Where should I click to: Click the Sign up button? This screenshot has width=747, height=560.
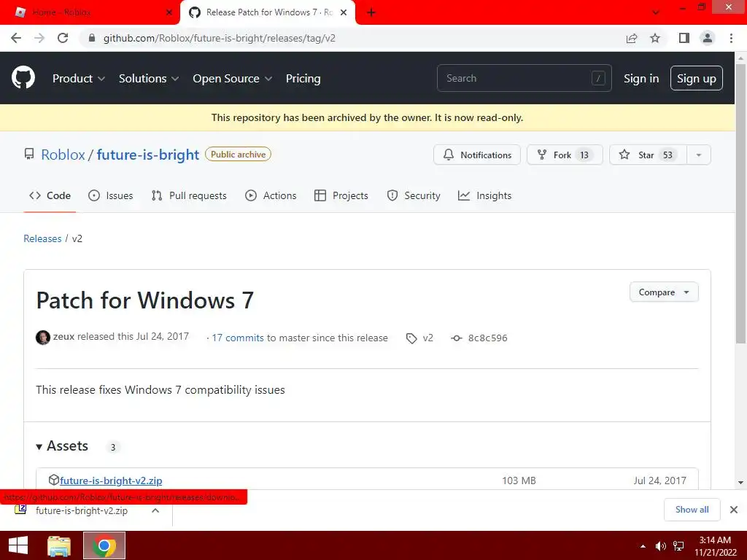point(696,78)
